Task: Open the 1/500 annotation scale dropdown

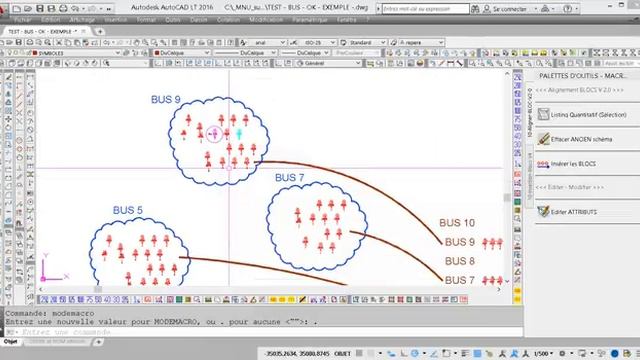Action: click(x=543, y=353)
